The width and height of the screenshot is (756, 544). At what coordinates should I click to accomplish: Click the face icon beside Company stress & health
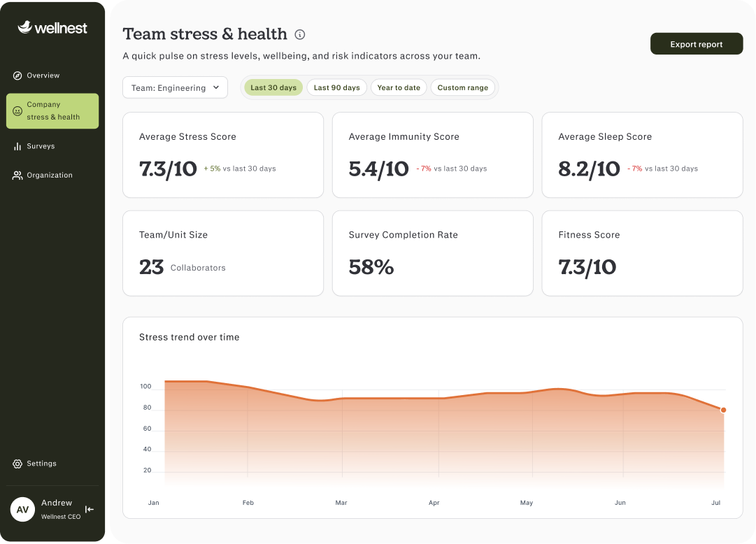17,111
